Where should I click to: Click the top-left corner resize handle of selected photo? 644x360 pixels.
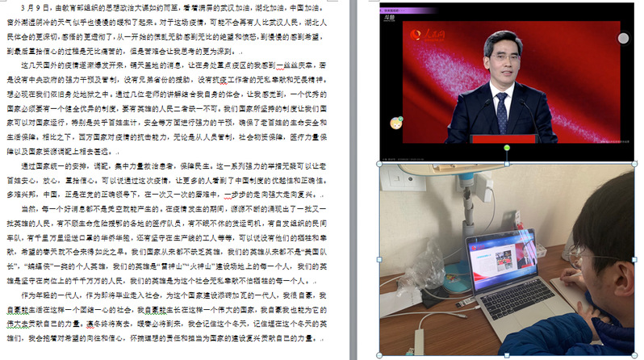[x=379, y=164]
